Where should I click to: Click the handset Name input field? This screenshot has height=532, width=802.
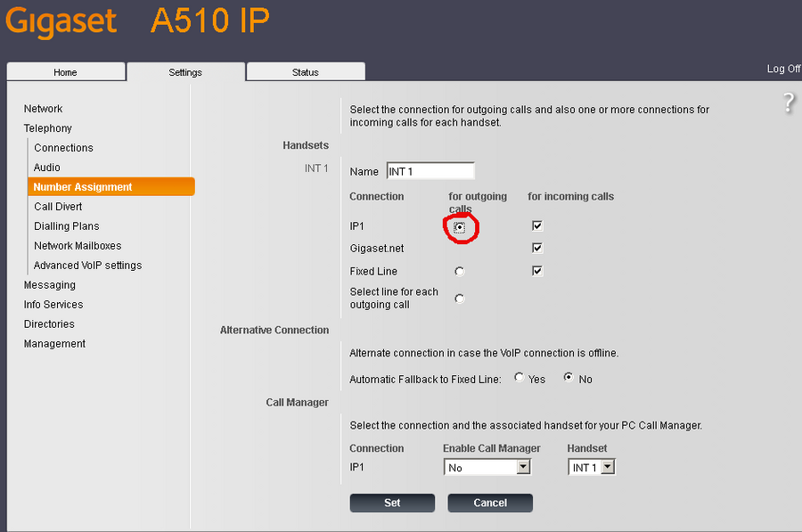click(430, 171)
